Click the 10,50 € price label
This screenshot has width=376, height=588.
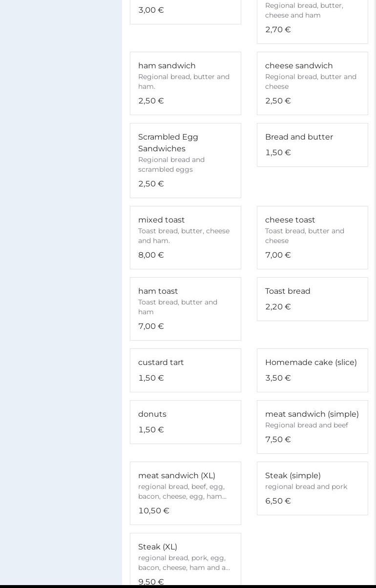pos(154,510)
